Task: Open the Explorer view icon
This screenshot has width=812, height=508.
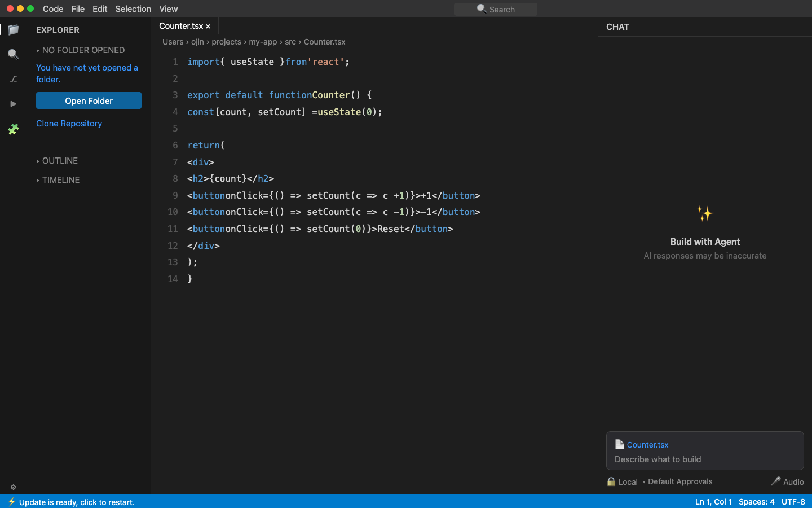Action: [x=13, y=29]
